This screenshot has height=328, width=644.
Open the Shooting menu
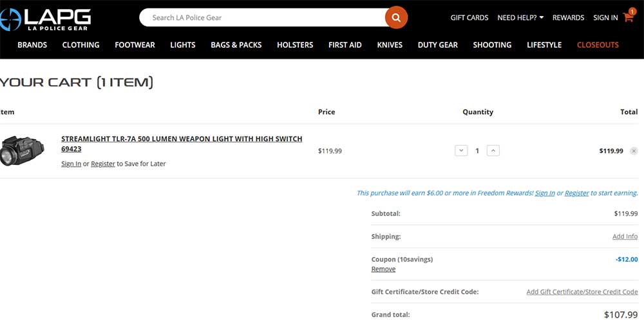[492, 45]
